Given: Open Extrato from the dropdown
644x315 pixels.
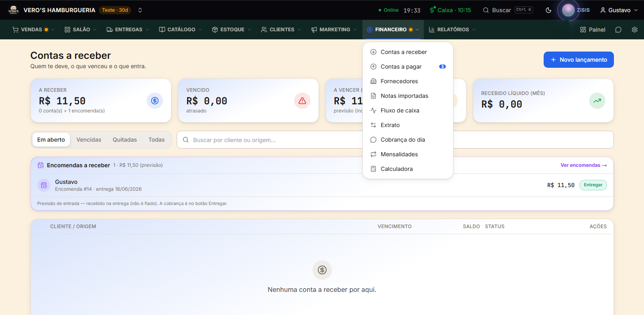Looking at the screenshot, I should tap(408, 125).
